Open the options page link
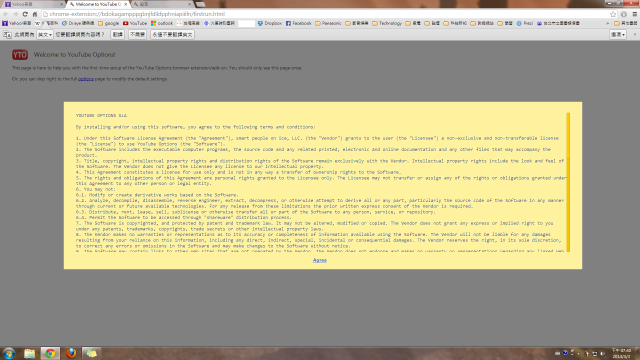This screenshot has height=360, width=640. tap(86, 79)
